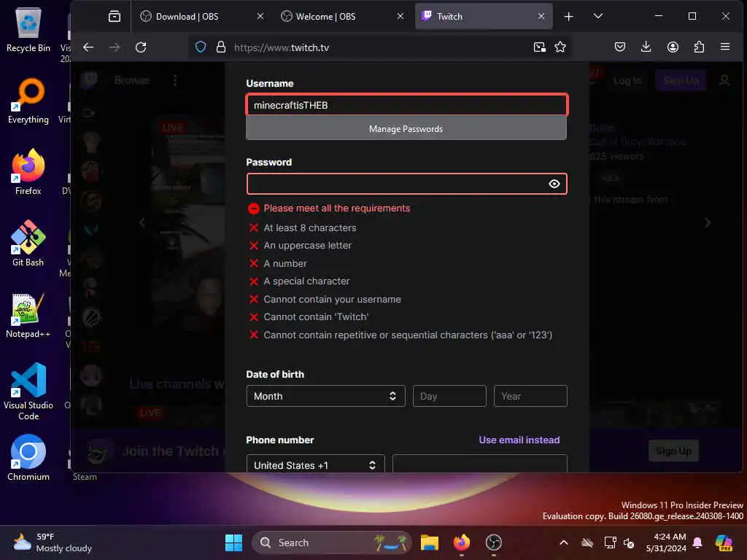Click the Year input field

tap(530, 396)
